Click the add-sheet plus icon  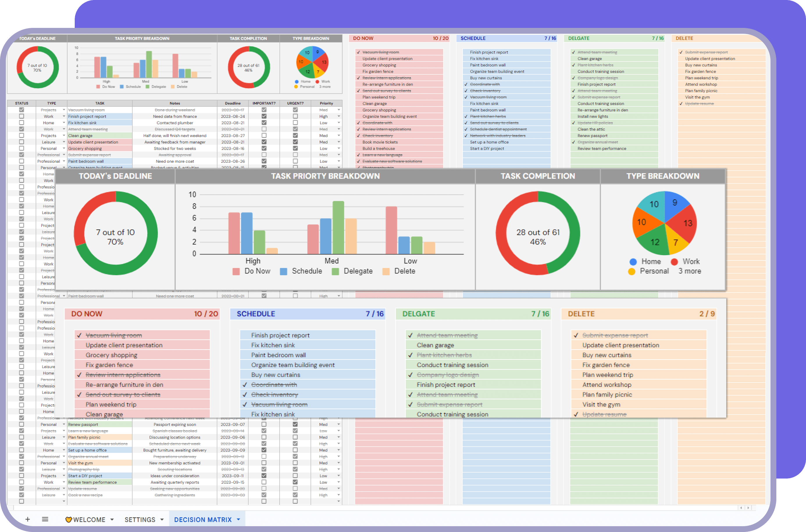click(x=28, y=519)
